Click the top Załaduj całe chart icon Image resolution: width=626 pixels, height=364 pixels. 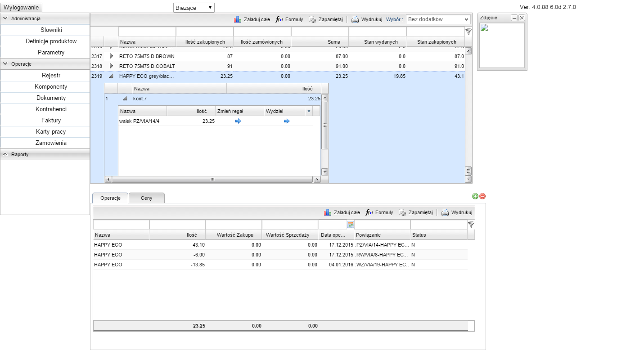[x=238, y=19]
